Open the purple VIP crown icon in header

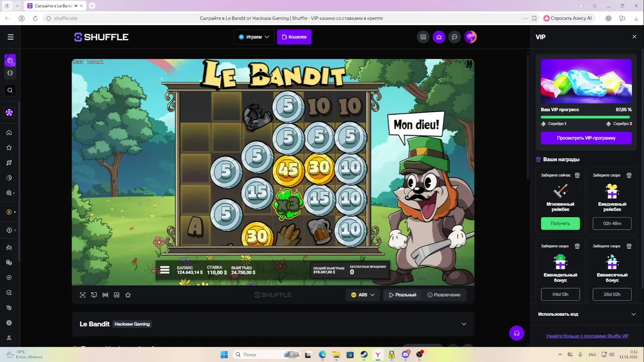pos(439,37)
